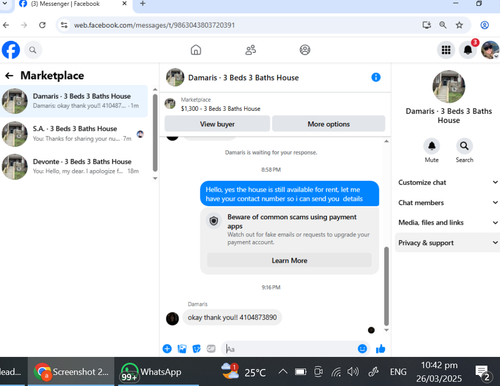
Task: Click the chat scrollbar down arrow
Action: tap(386, 330)
